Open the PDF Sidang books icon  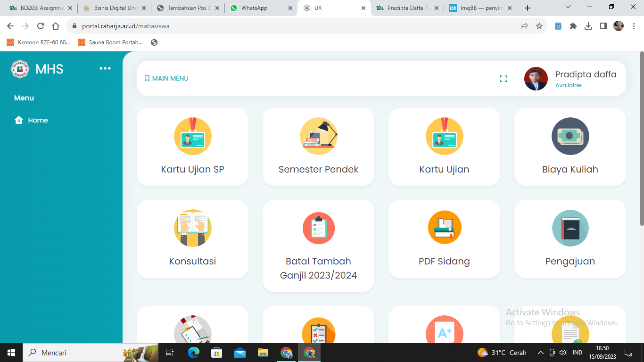444,228
